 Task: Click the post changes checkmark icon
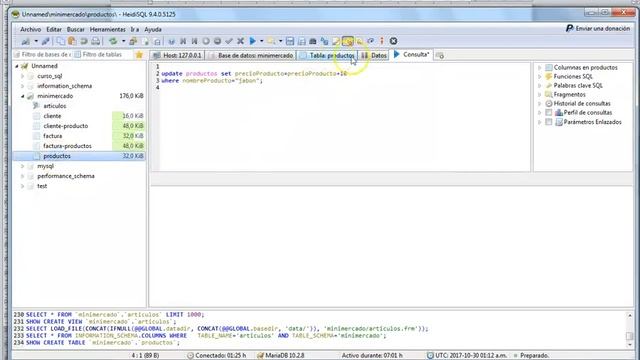tap(229, 41)
